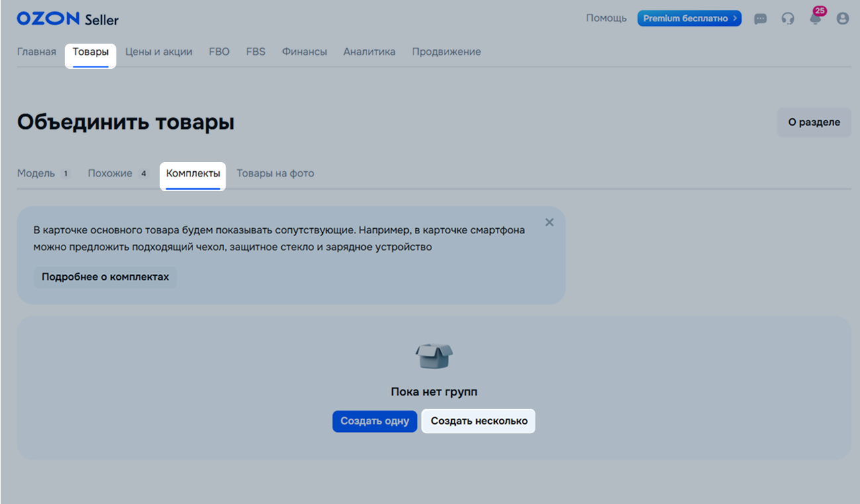Click the OZON Seller logo
Viewport: 860px width, 504px height.
(67, 19)
